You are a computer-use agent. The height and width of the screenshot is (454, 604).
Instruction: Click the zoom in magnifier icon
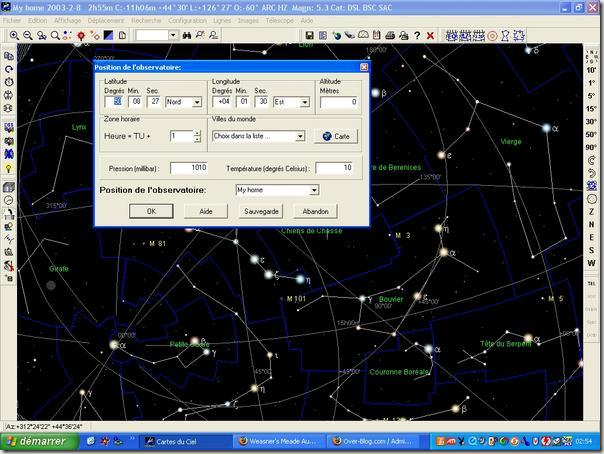point(14,36)
